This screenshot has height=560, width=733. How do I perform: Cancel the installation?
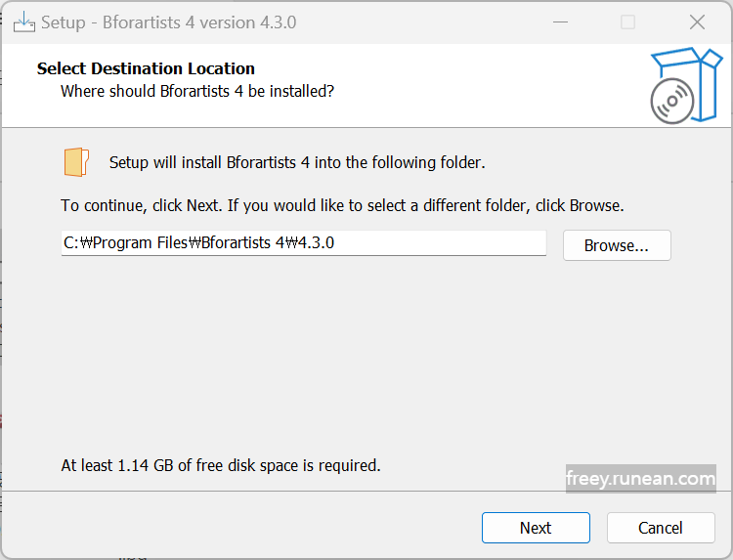pos(661,528)
